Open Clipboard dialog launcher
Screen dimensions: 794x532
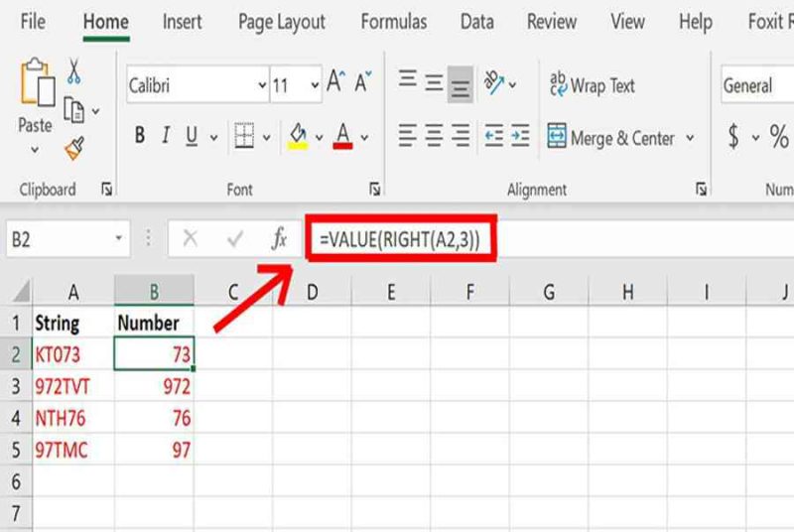(x=106, y=190)
